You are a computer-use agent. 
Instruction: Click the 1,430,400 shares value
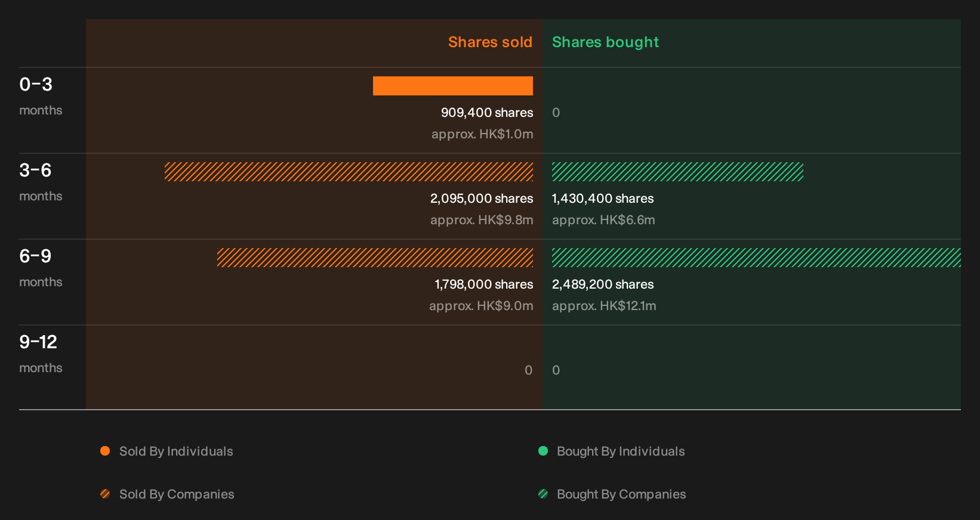(603, 199)
